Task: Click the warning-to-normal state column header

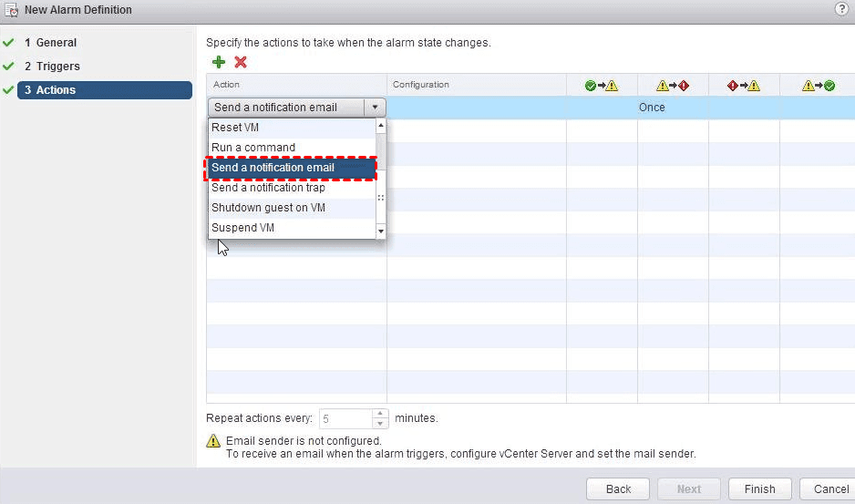Action: click(x=818, y=85)
